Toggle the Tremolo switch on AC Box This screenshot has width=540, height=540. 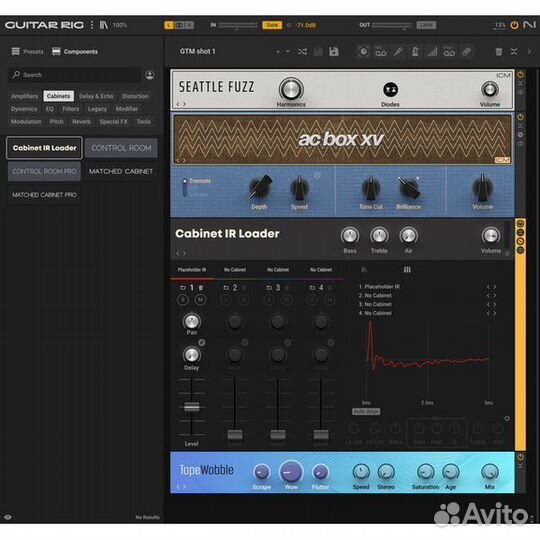[x=185, y=188]
